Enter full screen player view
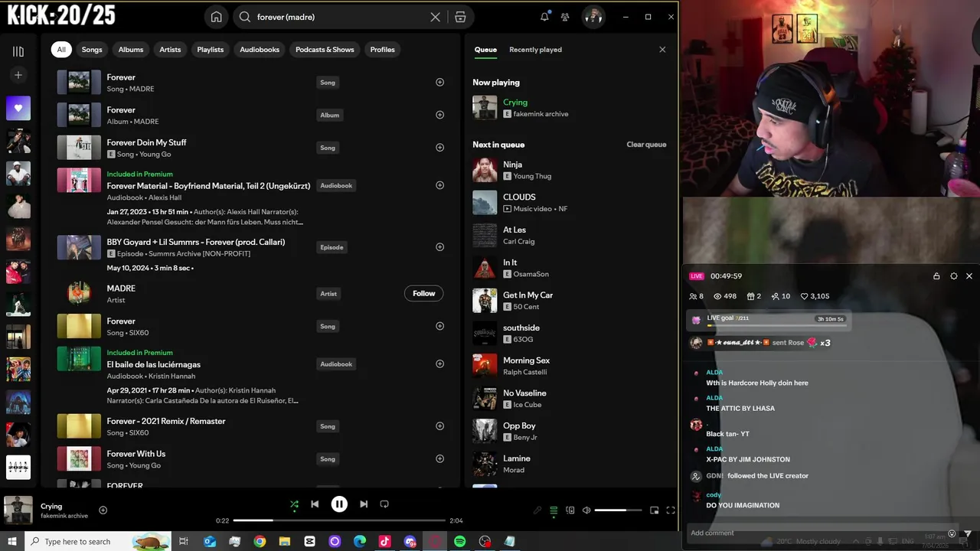This screenshot has width=980, height=551. (x=671, y=510)
